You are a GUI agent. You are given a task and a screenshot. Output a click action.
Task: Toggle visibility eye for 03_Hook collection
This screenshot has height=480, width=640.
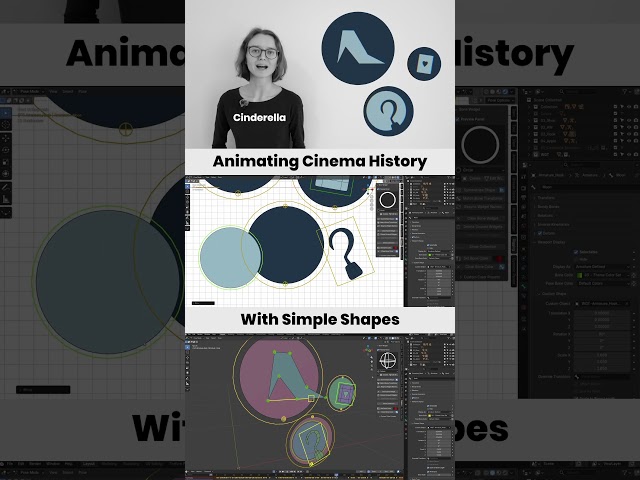pos(629,134)
